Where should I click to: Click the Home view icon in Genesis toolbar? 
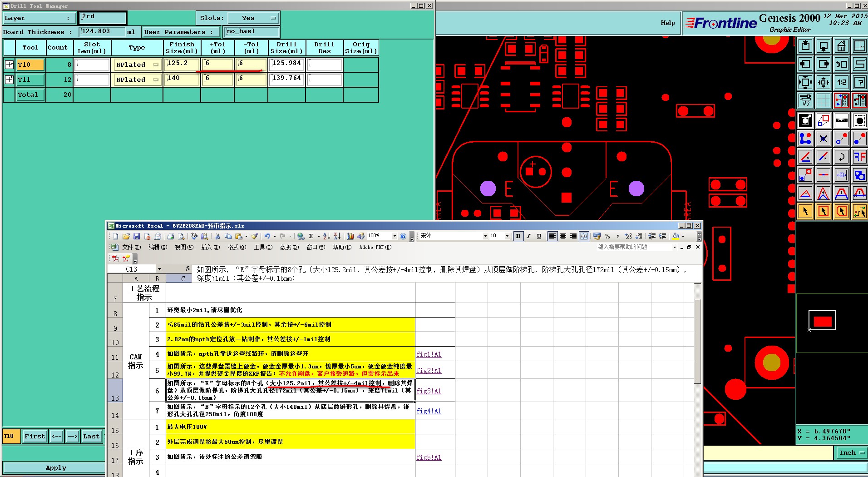(x=841, y=46)
